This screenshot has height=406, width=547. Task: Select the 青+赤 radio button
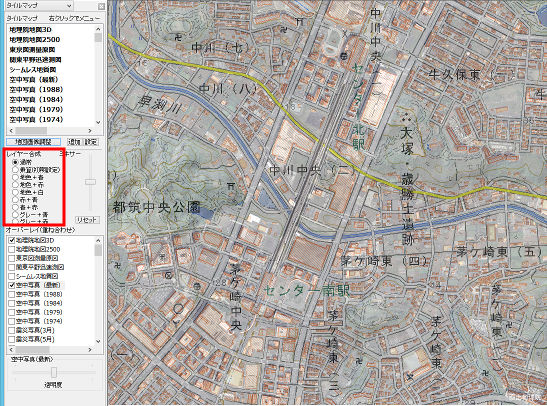[15, 207]
